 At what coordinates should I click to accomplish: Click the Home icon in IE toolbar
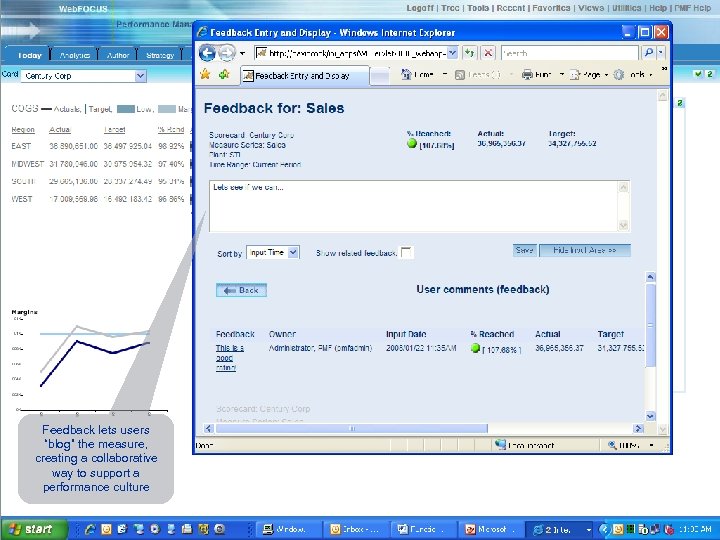coord(406,74)
